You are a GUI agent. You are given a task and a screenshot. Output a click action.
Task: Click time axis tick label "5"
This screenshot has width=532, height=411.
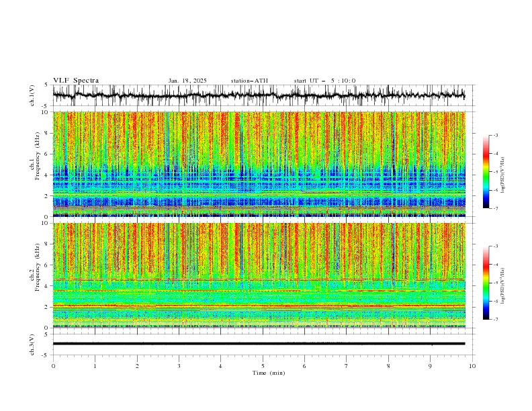click(x=263, y=366)
